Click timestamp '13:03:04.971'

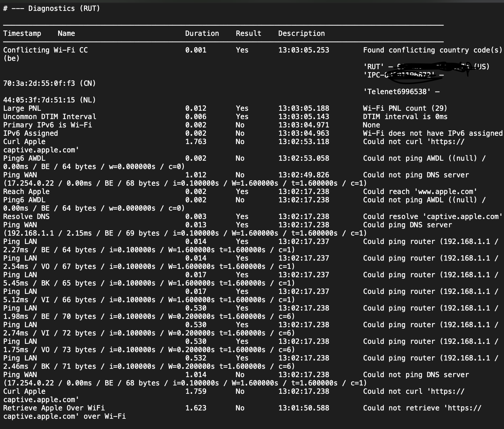(303, 125)
